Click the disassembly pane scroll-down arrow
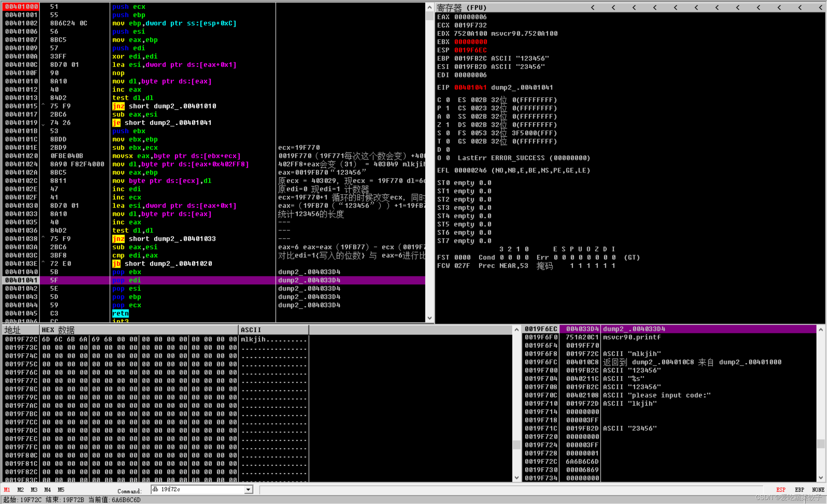The image size is (827, 504). pyautogui.click(x=429, y=318)
